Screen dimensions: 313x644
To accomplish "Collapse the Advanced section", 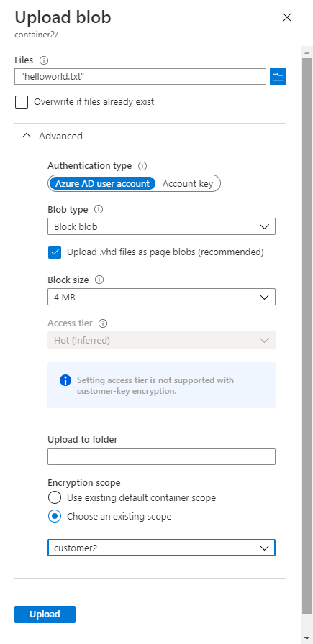I will click(53, 136).
